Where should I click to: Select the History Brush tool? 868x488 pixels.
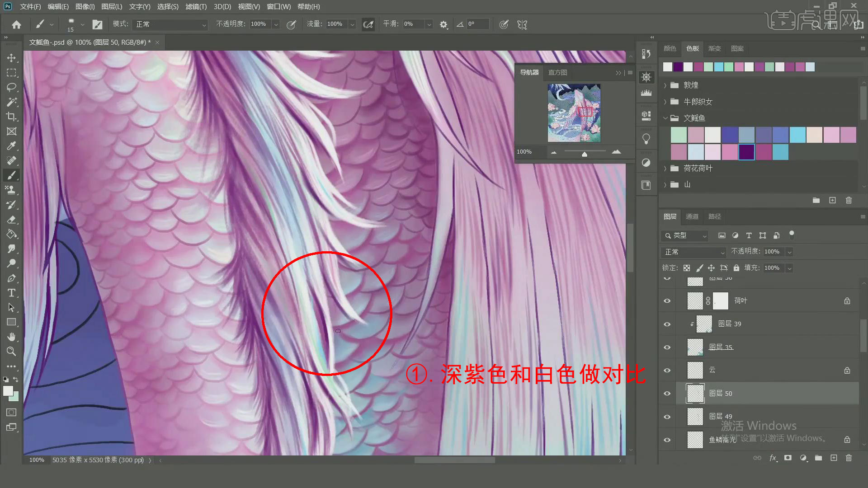pos(11,205)
